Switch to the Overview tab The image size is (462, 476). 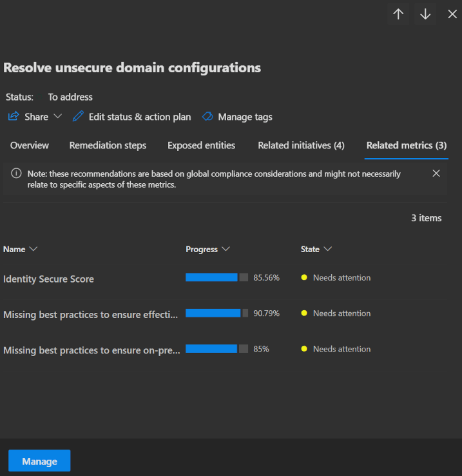[x=30, y=146]
